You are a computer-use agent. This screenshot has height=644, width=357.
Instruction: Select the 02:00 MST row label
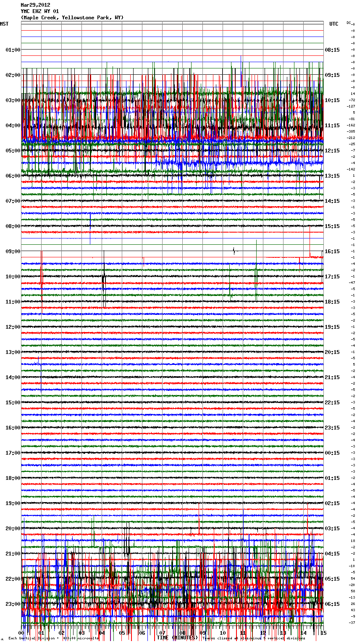coord(13,75)
